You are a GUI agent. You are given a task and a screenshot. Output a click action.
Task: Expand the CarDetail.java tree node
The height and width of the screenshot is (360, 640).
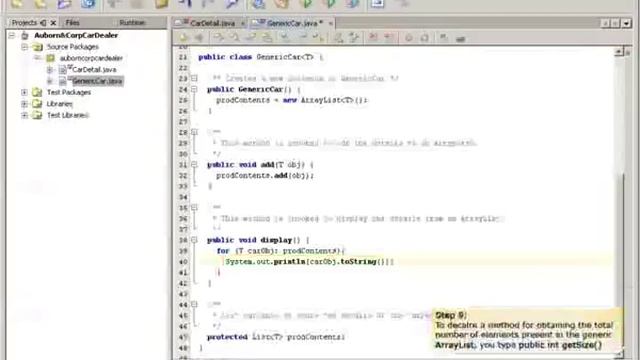tap(50, 70)
